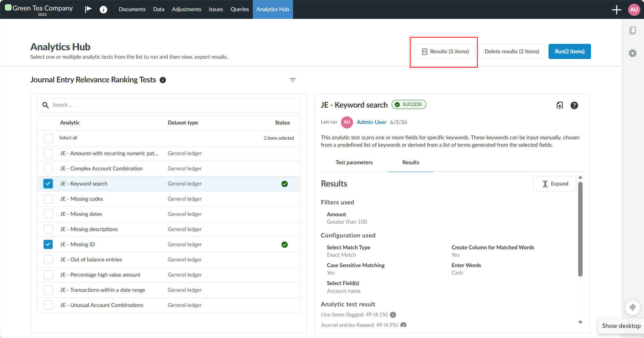Click the SUCCESS status badge

pos(409,105)
